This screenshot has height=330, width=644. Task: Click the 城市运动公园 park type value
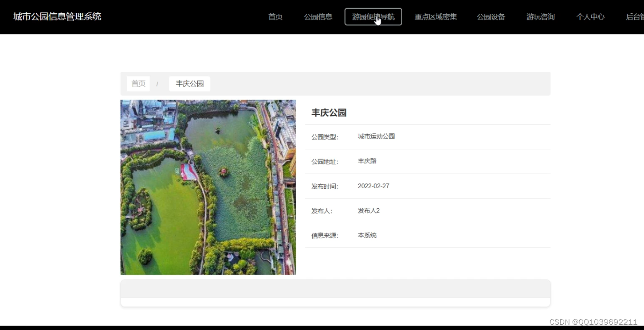click(377, 136)
